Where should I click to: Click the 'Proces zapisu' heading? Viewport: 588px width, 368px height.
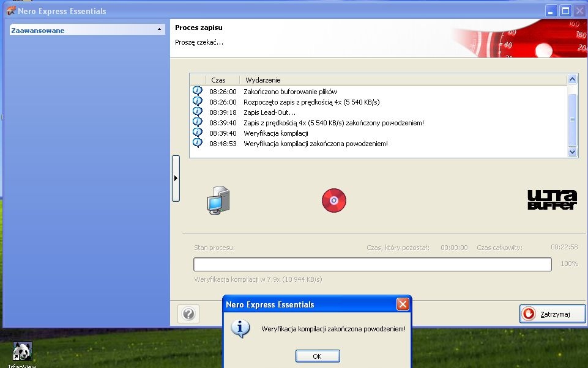tap(199, 28)
